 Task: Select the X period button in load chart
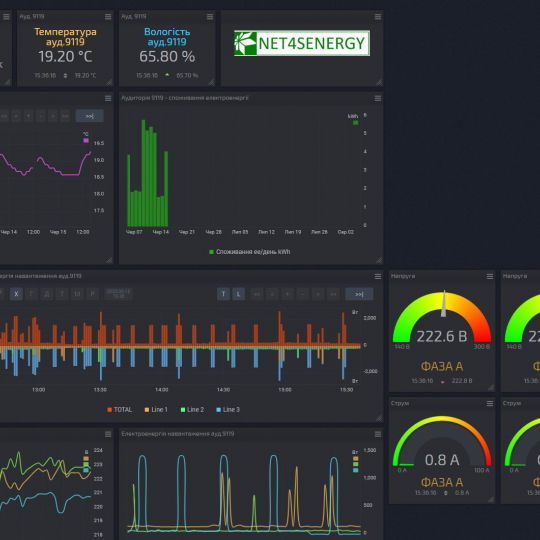[16, 294]
